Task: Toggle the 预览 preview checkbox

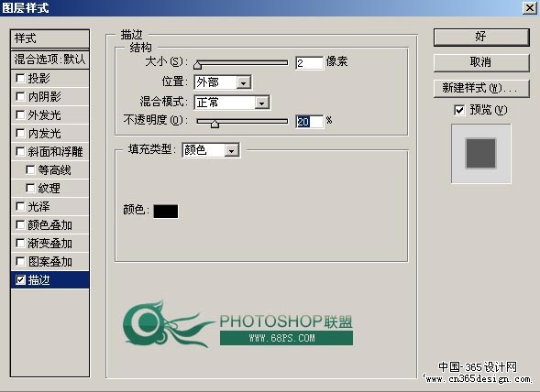Action: click(x=459, y=110)
